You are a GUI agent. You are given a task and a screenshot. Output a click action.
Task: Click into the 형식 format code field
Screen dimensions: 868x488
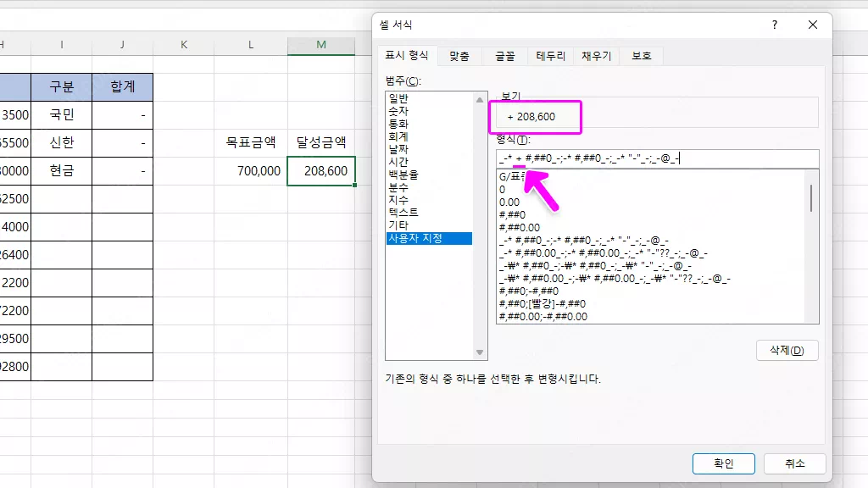point(657,158)
